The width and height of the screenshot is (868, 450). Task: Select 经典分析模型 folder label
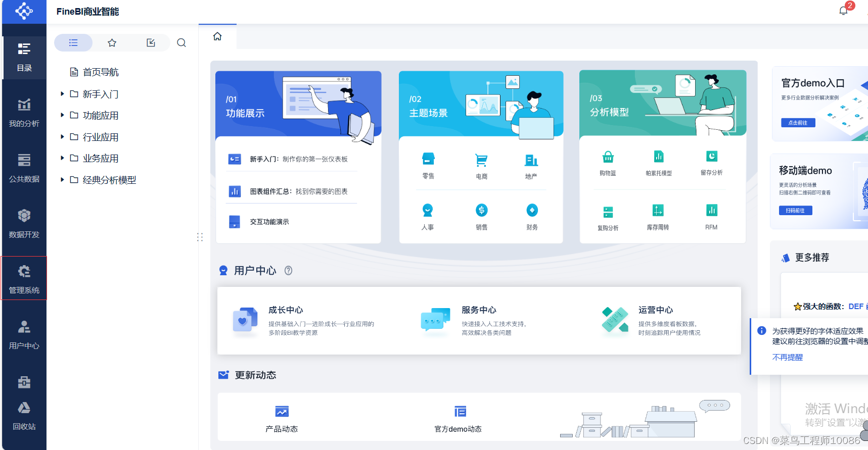click(109, 180)
